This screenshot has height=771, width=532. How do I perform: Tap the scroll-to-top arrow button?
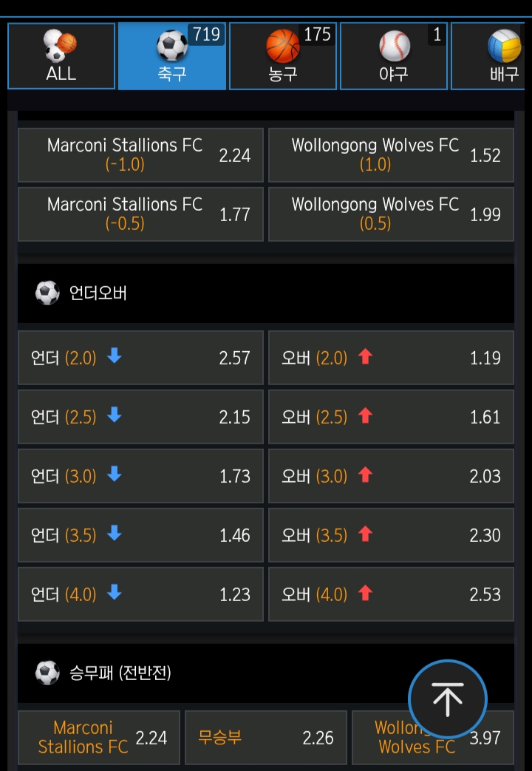point(447,699)
